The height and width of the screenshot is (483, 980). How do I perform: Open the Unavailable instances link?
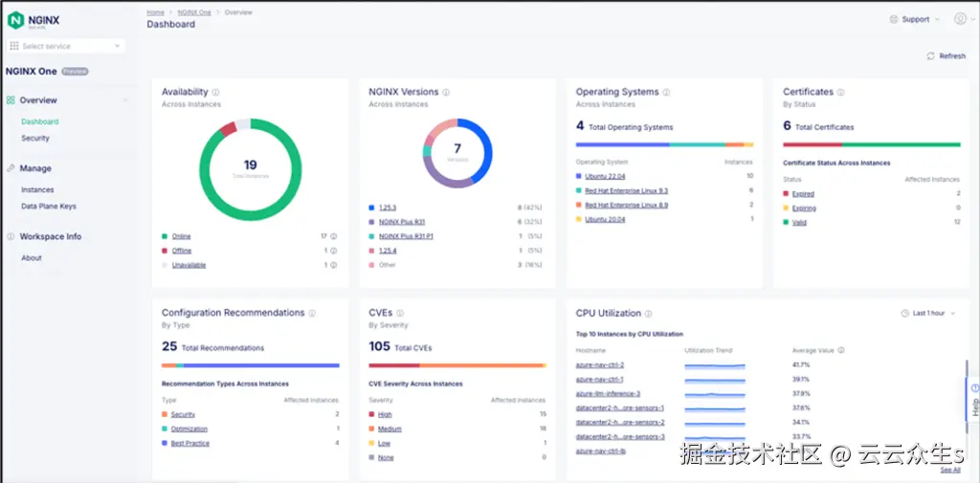coord(189,265)
